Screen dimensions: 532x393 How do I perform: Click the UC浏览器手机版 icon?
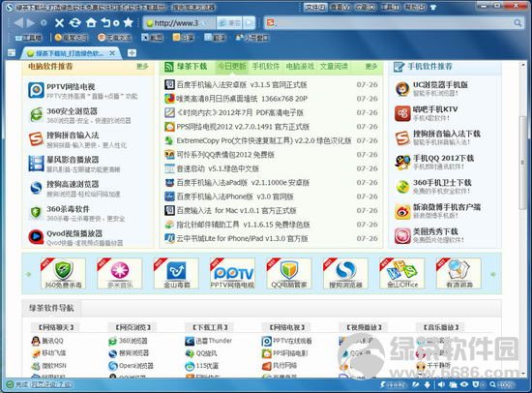(x=402, y=89)
